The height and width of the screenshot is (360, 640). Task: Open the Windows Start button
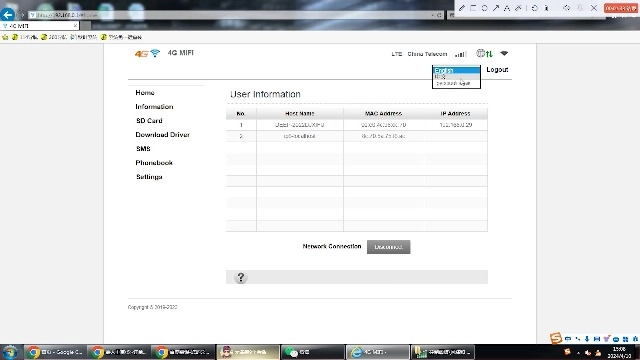10,352
